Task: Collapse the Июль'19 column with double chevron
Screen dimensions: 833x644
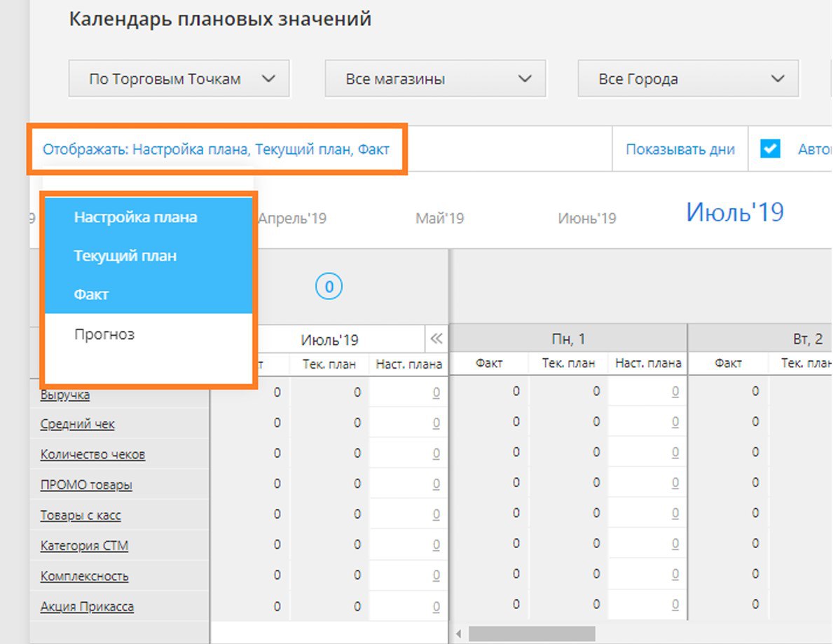Action: coord(436,340)
